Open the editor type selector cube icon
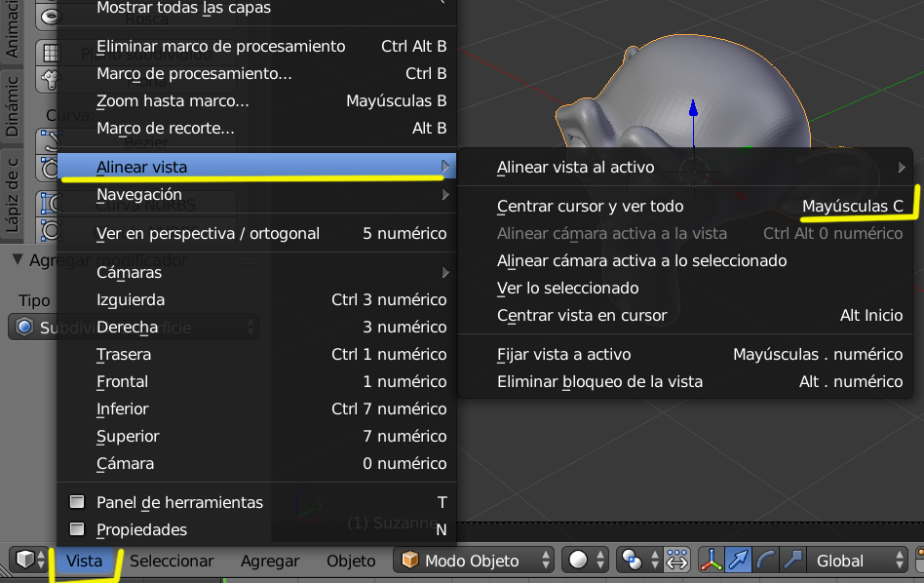924x583 pixels. (30, 560)
